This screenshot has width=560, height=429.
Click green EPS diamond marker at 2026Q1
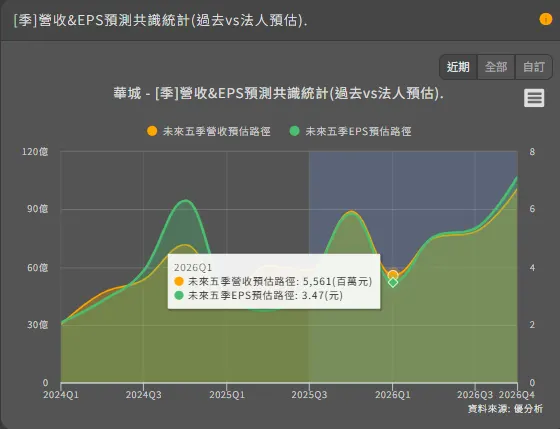point(393,283)
